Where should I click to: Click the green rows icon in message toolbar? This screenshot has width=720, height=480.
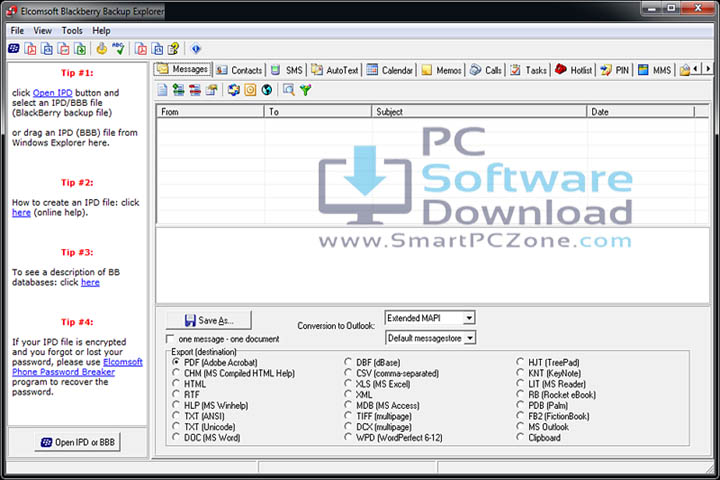pos(178,90)
